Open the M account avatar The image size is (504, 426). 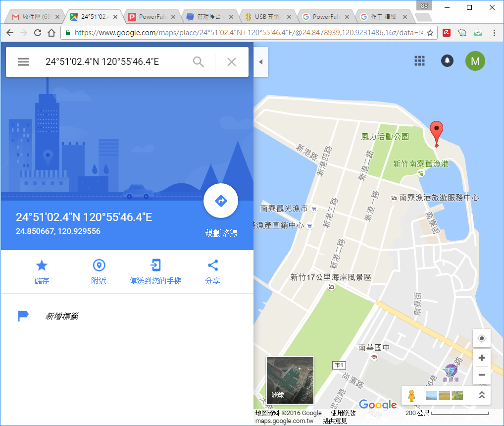475,61
